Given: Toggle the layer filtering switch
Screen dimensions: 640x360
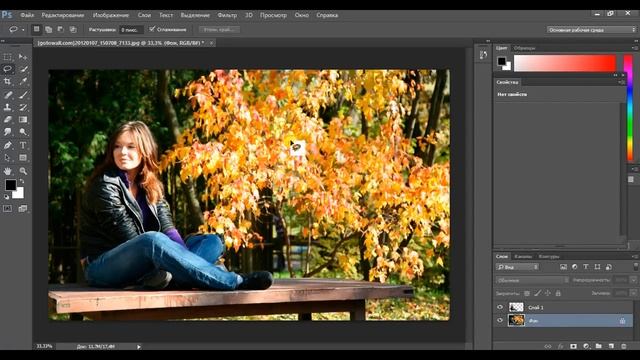Looking at the screenshot, I should 636,267.
